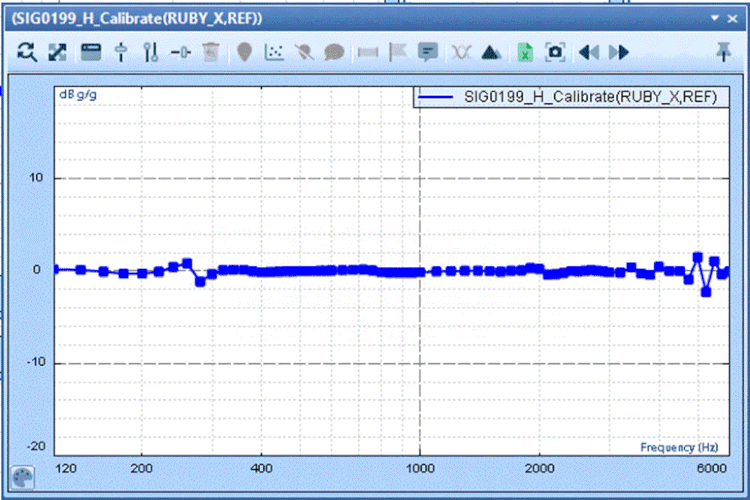
Task: Capture a graph screenshot with camera icon
Action: pyautogui.click(x=555, y=52)
